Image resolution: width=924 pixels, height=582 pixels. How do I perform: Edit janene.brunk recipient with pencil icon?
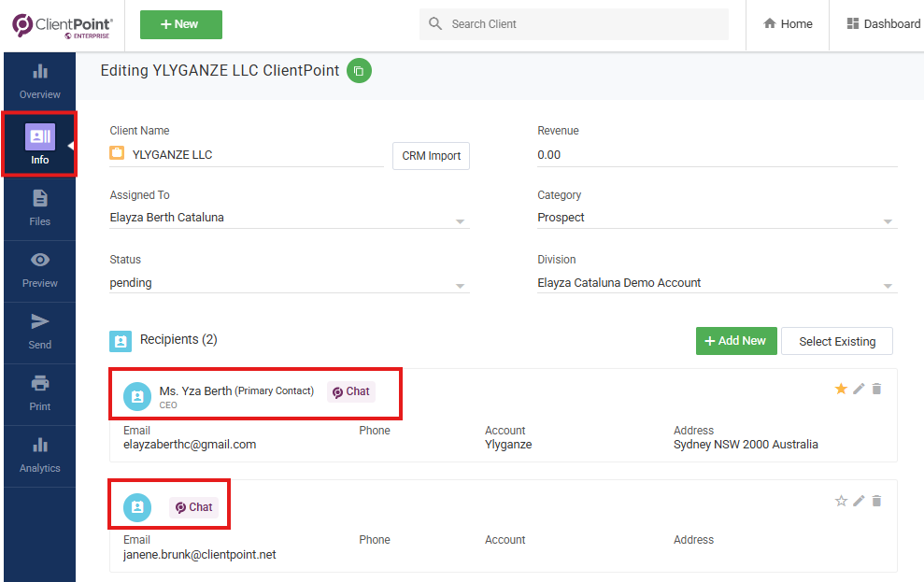tap(860, 501)
